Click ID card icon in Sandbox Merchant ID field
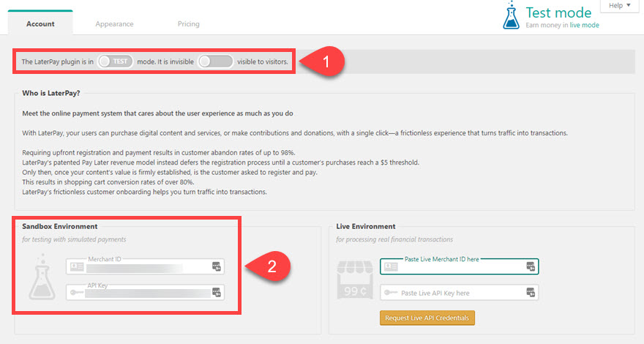 [77, 266]
